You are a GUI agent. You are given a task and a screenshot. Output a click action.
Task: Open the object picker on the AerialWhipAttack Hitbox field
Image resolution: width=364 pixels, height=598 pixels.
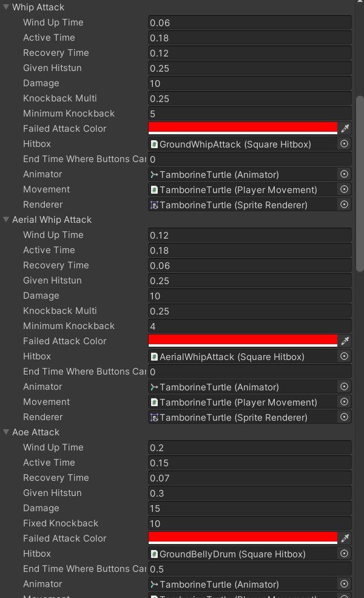tap(344, 356)
